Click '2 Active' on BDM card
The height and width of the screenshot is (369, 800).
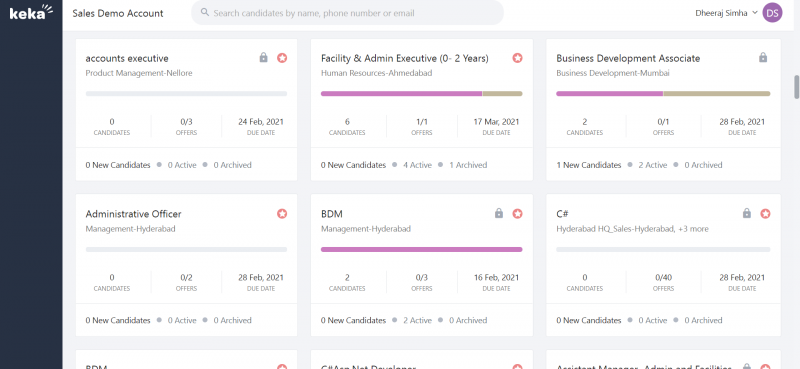(417, 321)
